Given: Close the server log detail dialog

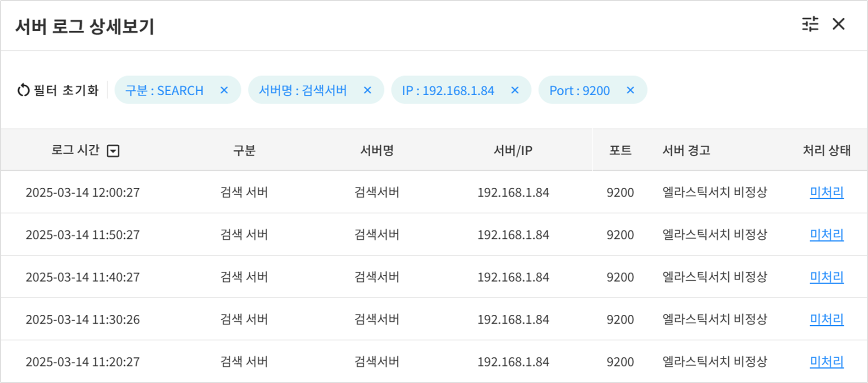Looking at the screenshot, I should pos(838,24).
